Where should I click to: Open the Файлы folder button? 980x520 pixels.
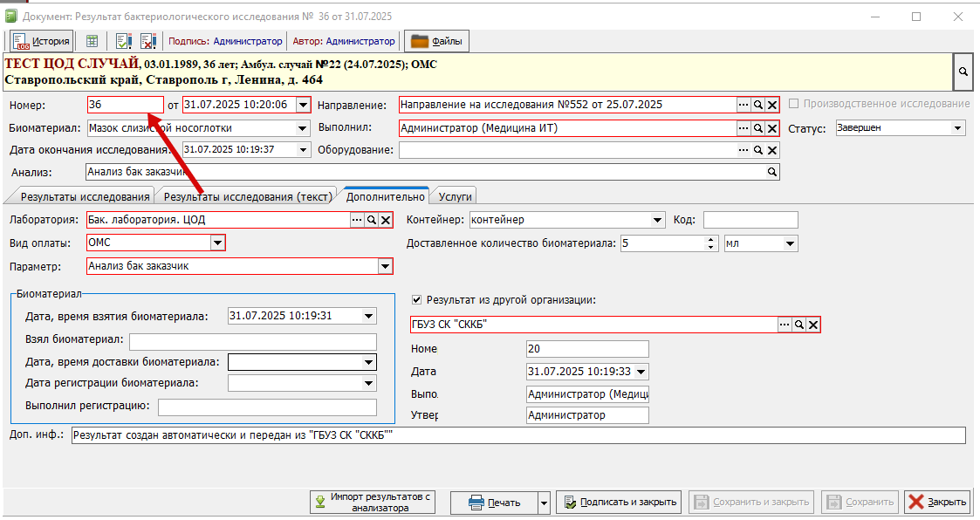tap(436, 41)
